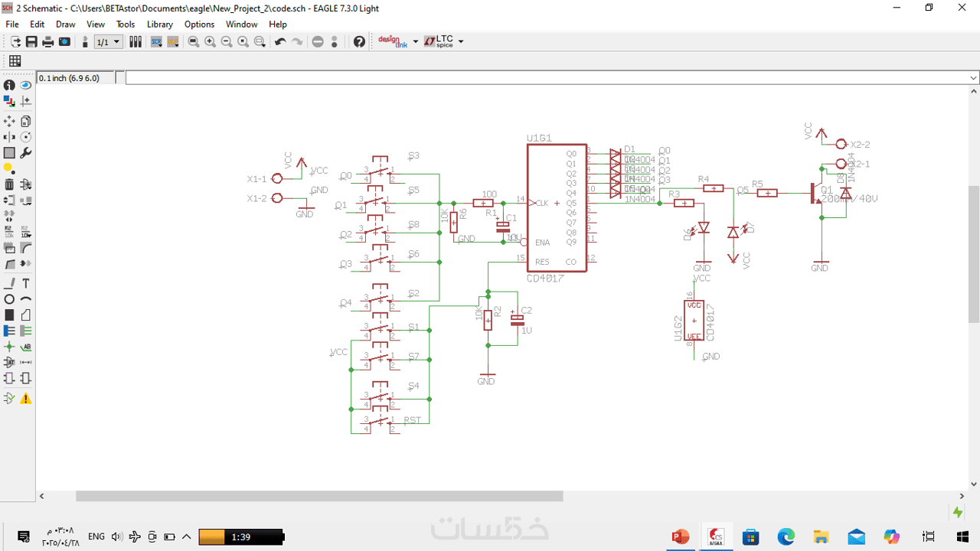Viewport: 980px width, 551px height.
Task: Select the Move tool
Action: coord(9,121)
